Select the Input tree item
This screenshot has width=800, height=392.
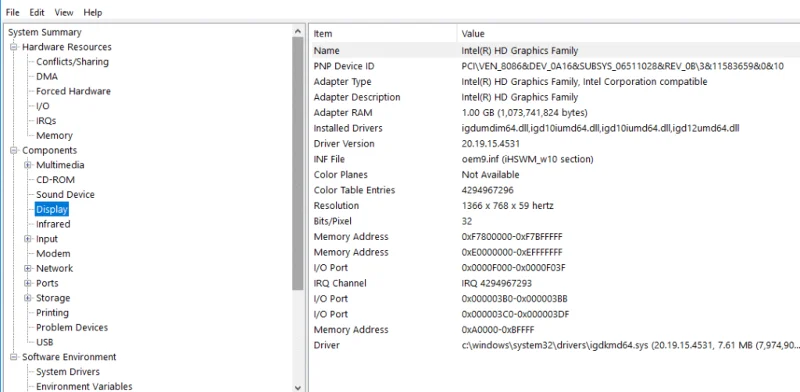pyautogui.click(x=47, y=239)
